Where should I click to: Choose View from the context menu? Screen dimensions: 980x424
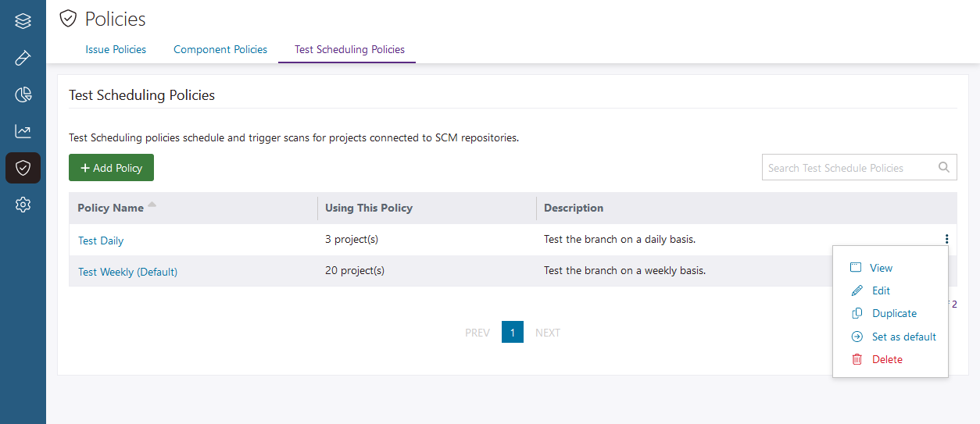click(881, 268)
